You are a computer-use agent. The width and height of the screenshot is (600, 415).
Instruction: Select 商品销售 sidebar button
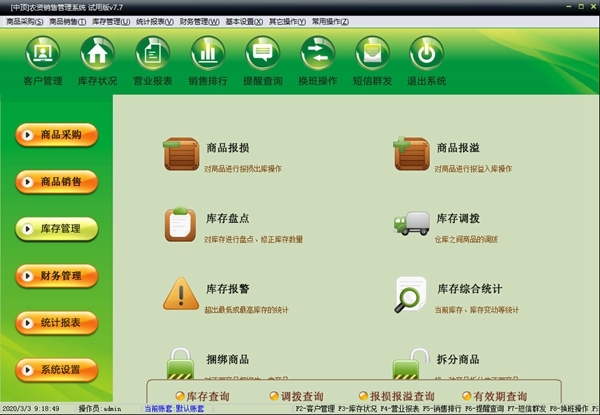(57, 182)
